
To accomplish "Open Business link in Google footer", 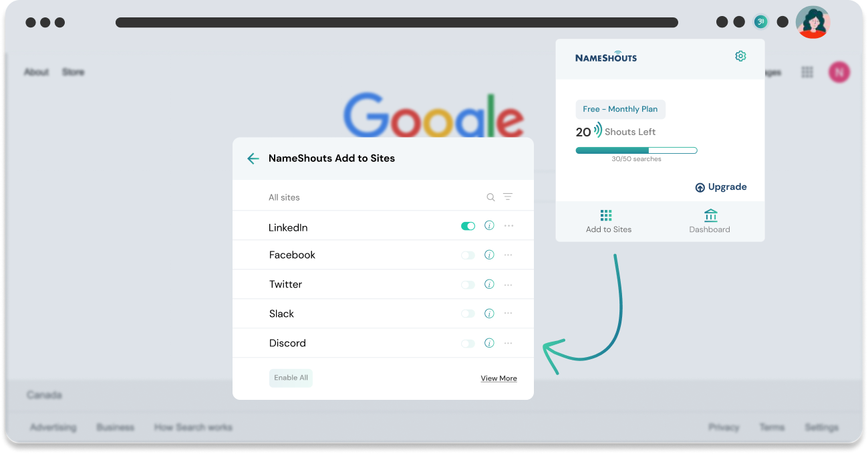I will (x=116, y=427).
